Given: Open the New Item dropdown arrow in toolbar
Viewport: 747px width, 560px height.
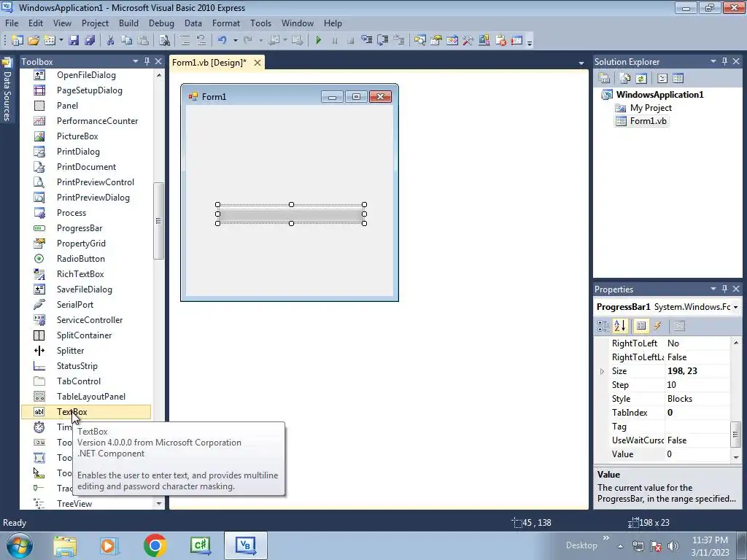Looking at the screenshot, I should click(61, 41).
